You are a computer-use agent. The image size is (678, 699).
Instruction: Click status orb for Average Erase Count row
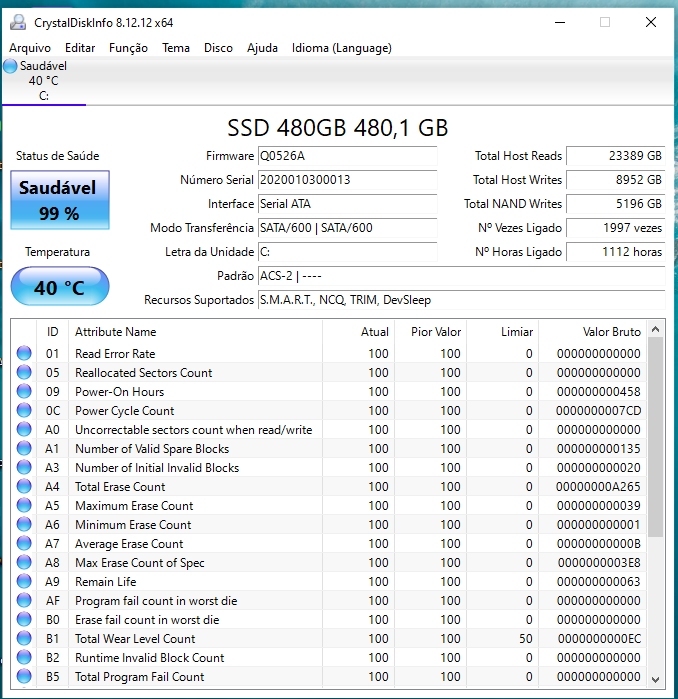(24, 543)
